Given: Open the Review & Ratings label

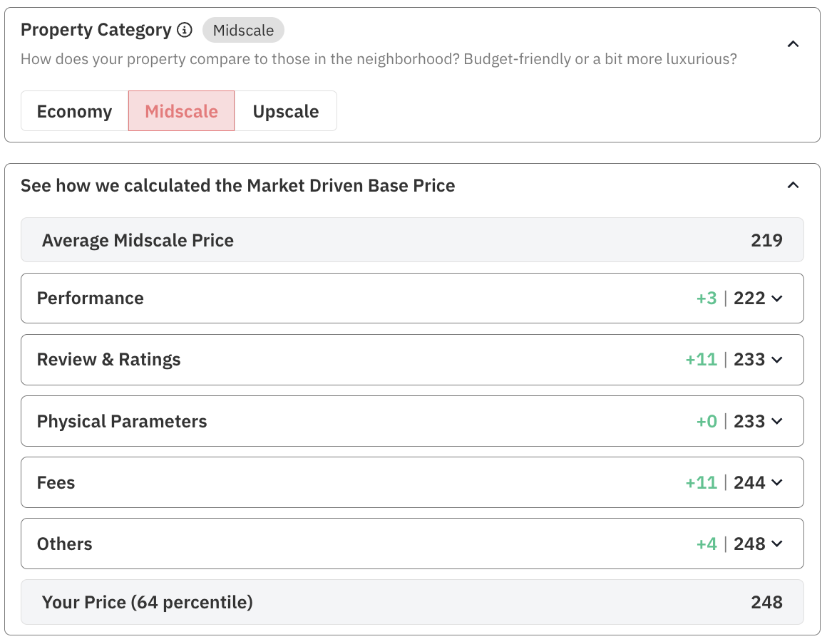Looking at the screenshot, I should point(109,360).
